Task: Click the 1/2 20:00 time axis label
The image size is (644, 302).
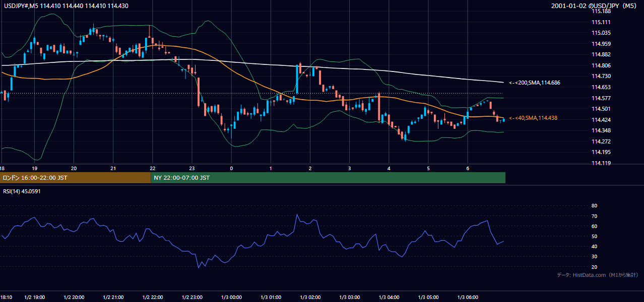Action: click(x=74, y=297)
